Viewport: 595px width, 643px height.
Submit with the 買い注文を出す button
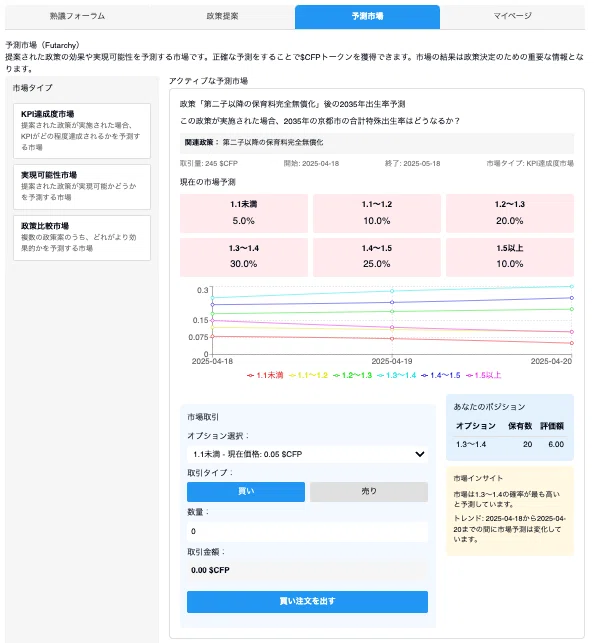[x=307, y=602]
